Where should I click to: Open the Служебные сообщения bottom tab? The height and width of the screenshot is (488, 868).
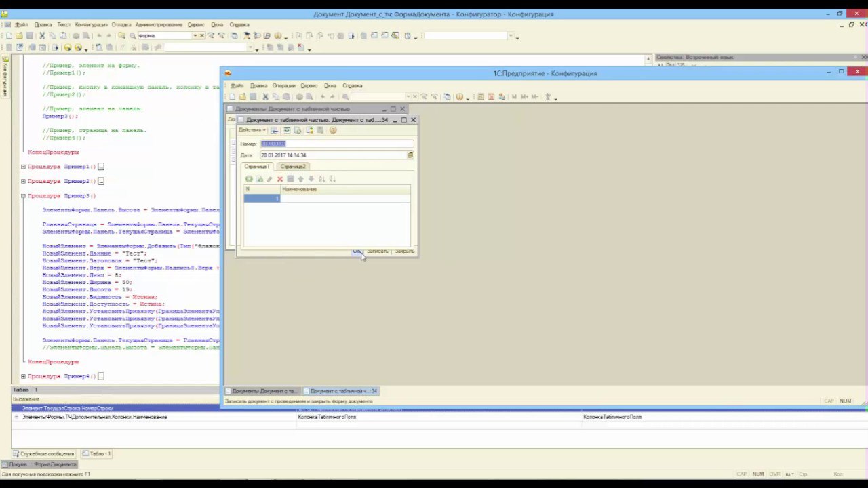(43, 453)
